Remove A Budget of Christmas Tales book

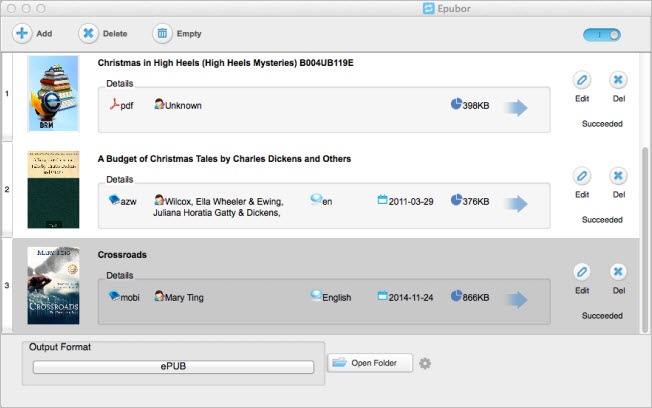618,176
